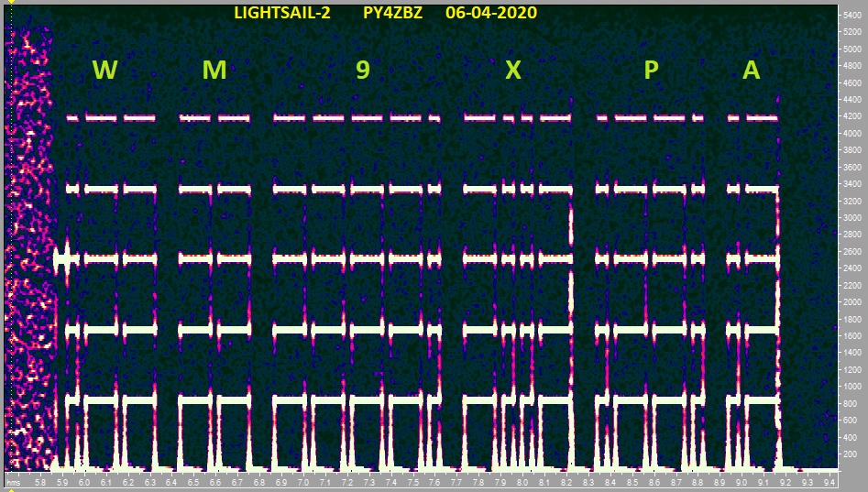Screen dimensions: 868x492
Task: Click the 4600 label on frequency axis
Action: tap(852, 83)
